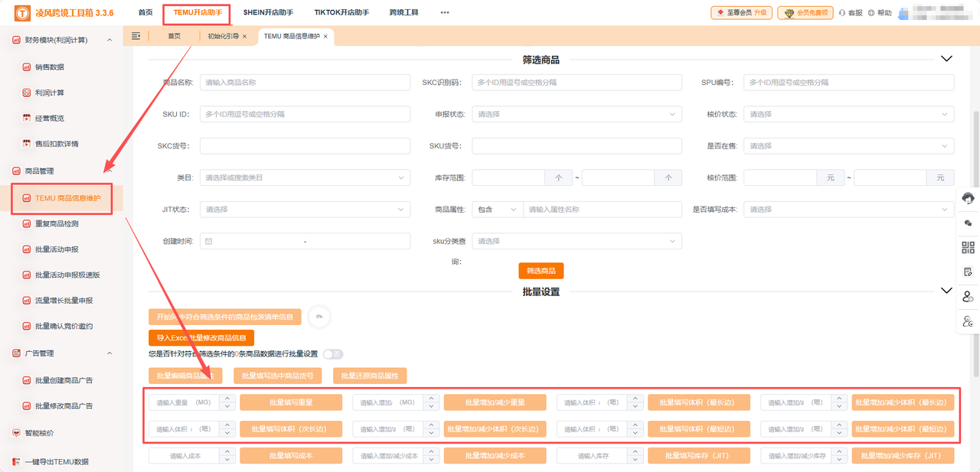Viewport: 980px width, 472px height.
Task: Collapse the 筛选商品 section chevron
Action: coord(946,59)
